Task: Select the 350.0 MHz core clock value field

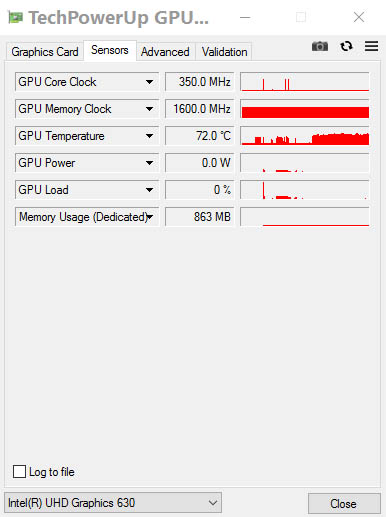Action: [x=200, y=82]
